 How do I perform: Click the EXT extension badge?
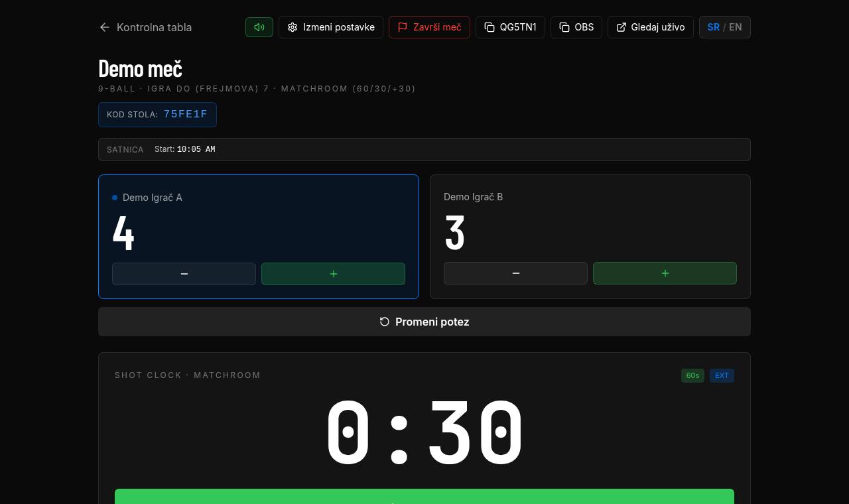tap(722, 375)
